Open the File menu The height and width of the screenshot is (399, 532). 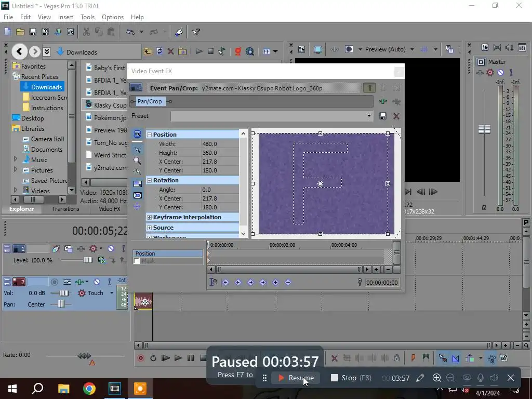[x=8, y=17]
